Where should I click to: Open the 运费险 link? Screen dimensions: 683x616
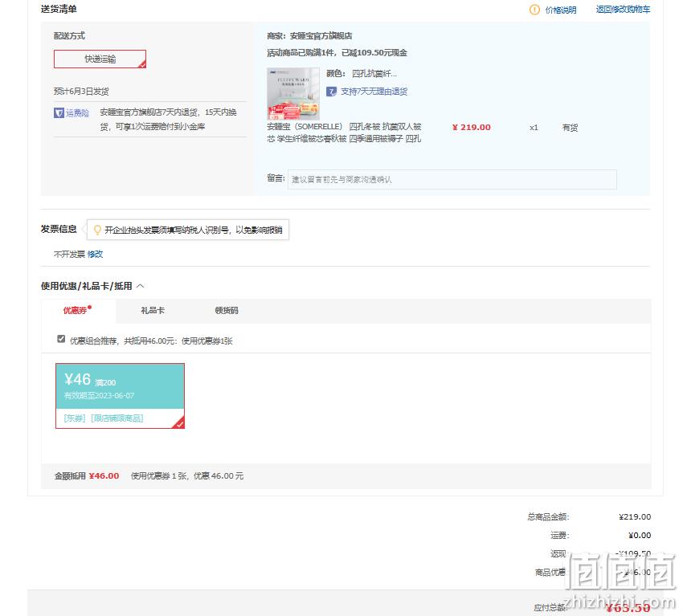(77, 113)
